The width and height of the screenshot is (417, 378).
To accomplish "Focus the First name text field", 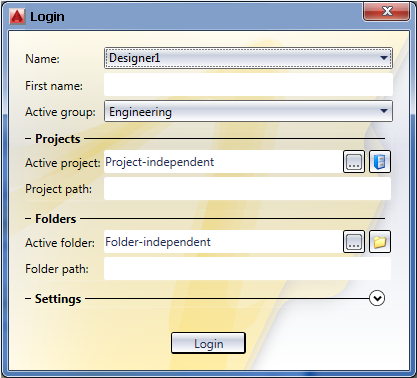I will [248, 85].
